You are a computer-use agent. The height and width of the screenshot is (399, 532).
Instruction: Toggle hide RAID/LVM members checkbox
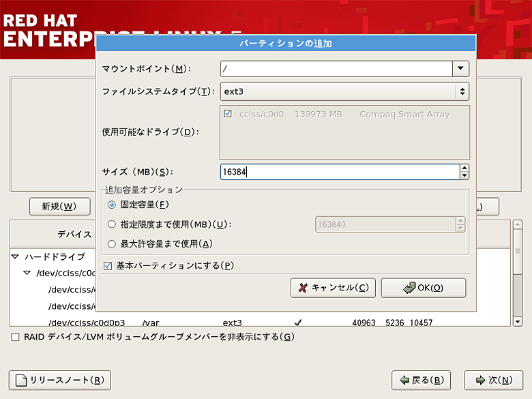tap(15, 337)
